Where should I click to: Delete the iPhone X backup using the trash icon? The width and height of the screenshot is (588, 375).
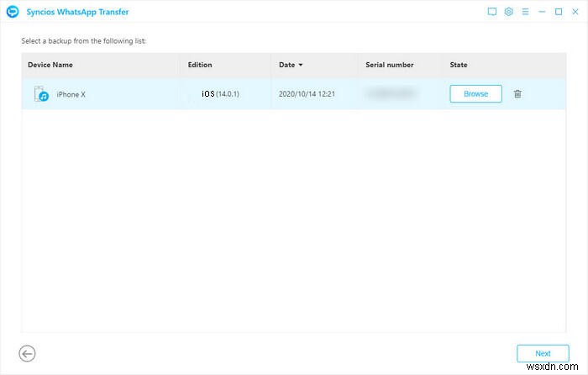517,94
